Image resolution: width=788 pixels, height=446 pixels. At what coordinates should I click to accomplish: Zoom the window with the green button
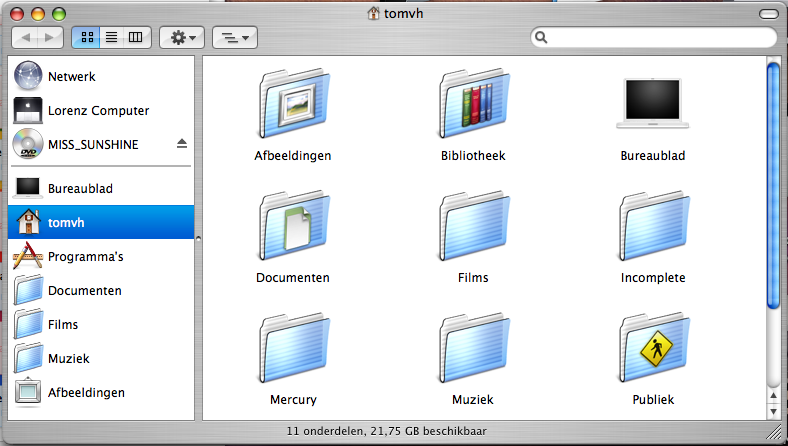coord(59,14)
